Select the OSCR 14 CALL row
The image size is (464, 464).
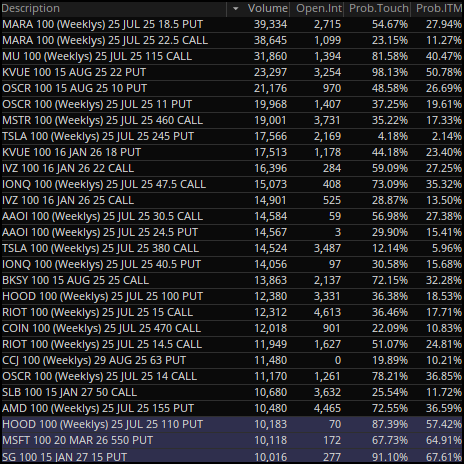pyautogui.click(x=232, y=376)
